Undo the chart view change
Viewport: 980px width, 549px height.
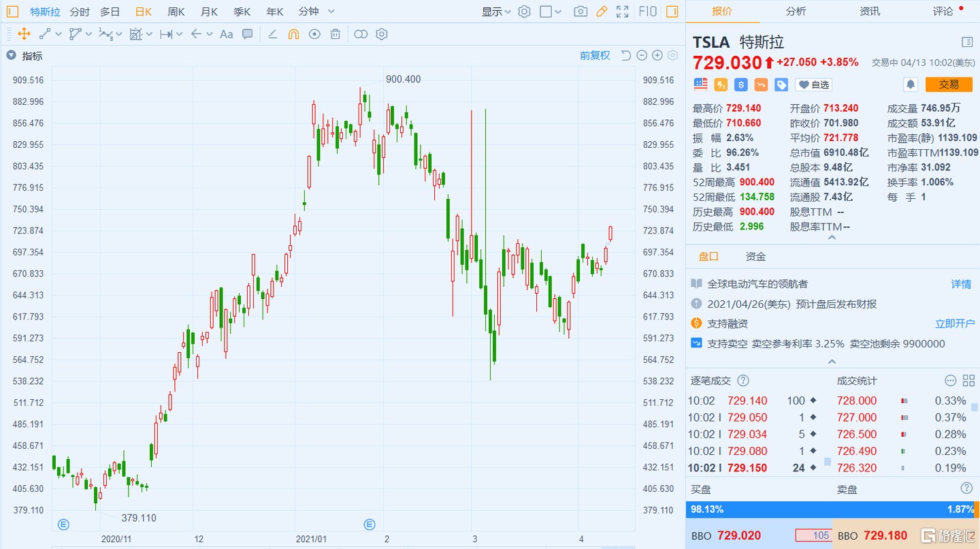[626, 56]
